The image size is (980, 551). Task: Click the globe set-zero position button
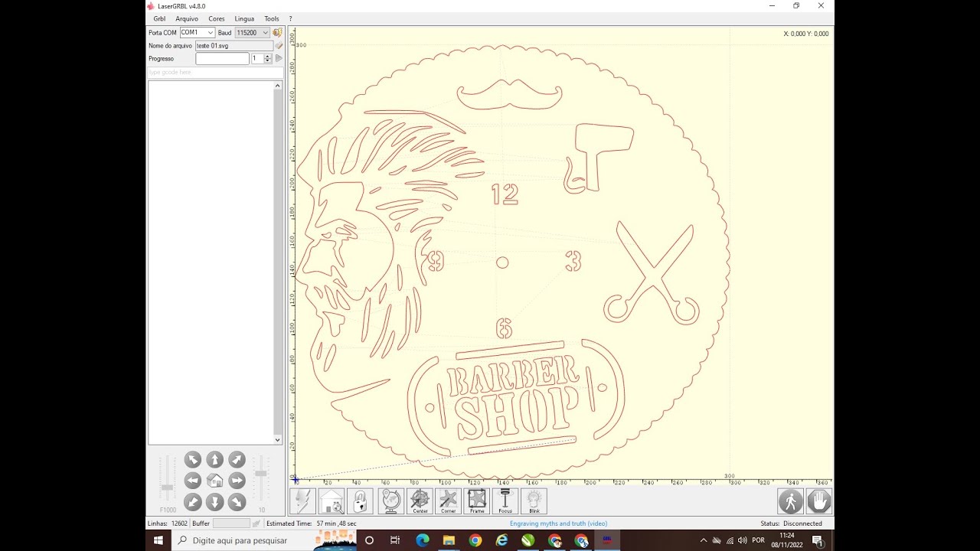[390, 501]
